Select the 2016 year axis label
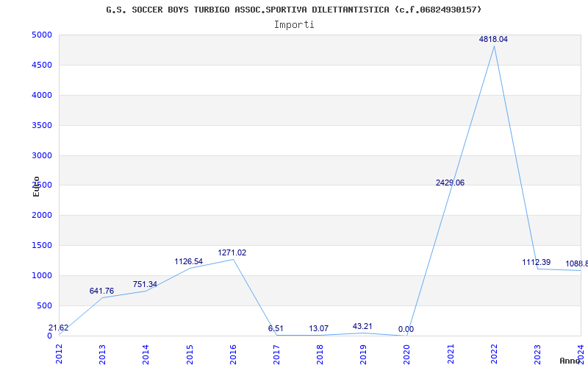This screenshot has height=368, width=588. (233, 354)
